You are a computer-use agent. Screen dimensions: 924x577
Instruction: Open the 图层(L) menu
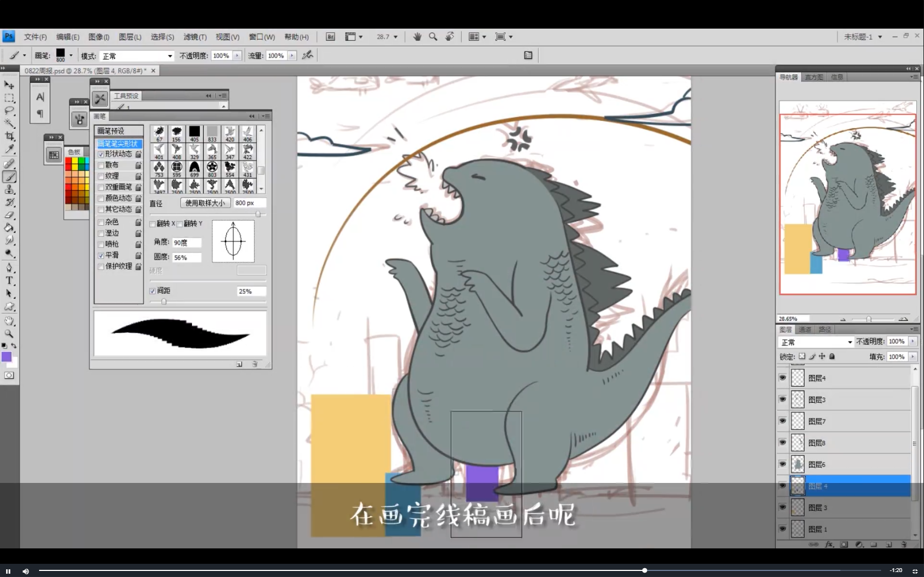[130, 37]
